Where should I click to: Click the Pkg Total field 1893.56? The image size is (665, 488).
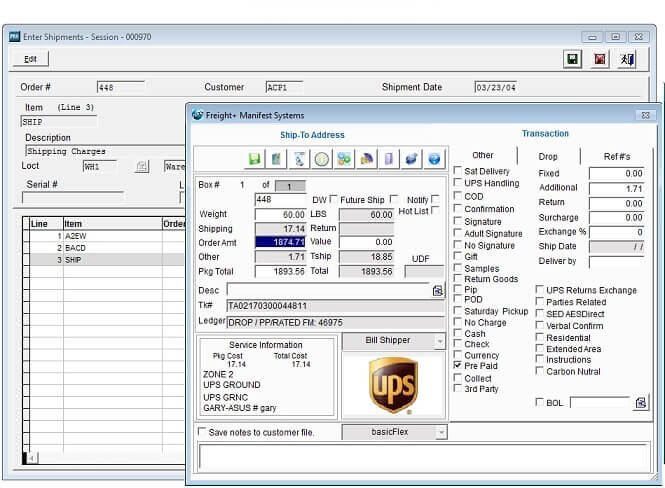280,271
